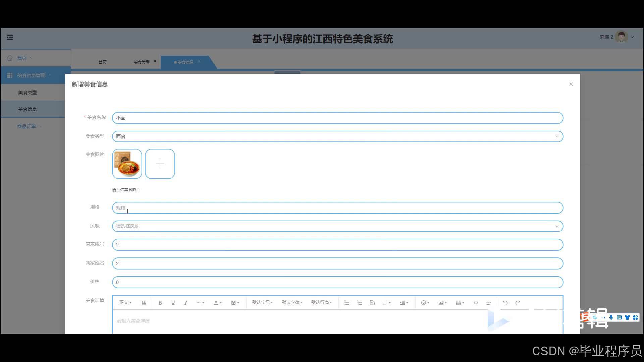Insert a numbered ordered list
Screen dimensions: 644x362
click(x=360, y=303)
